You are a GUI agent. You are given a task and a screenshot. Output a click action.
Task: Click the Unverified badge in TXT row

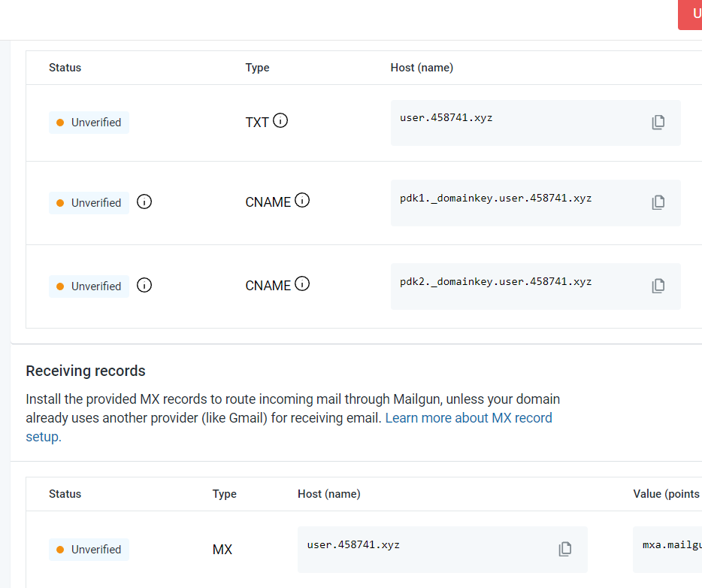(x=89, y=123)
